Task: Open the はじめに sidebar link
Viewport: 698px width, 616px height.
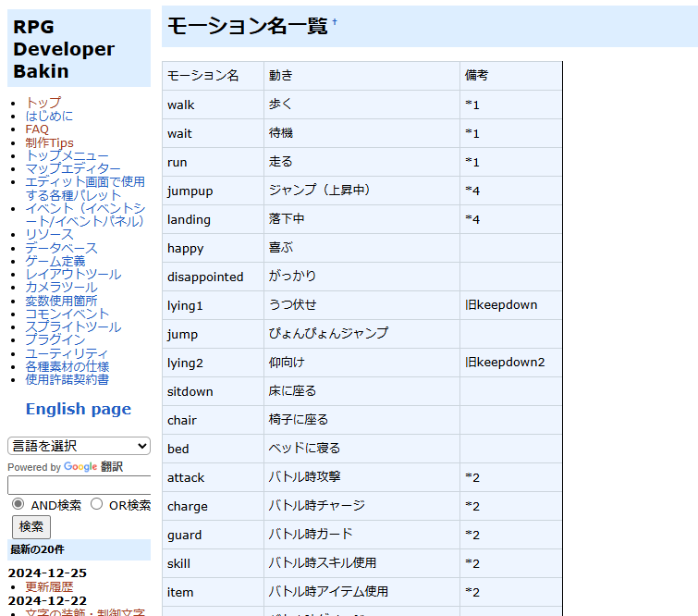Action: tap(49, 116)
